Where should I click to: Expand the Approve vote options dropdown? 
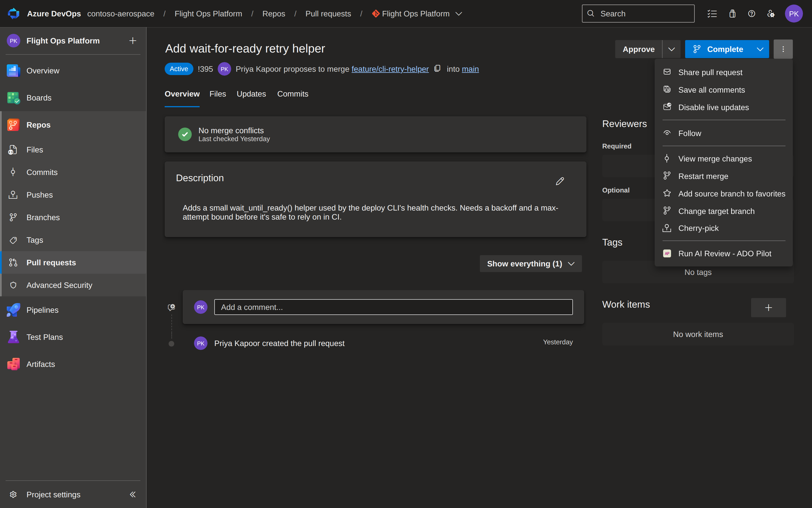click(x=671, y=49)
